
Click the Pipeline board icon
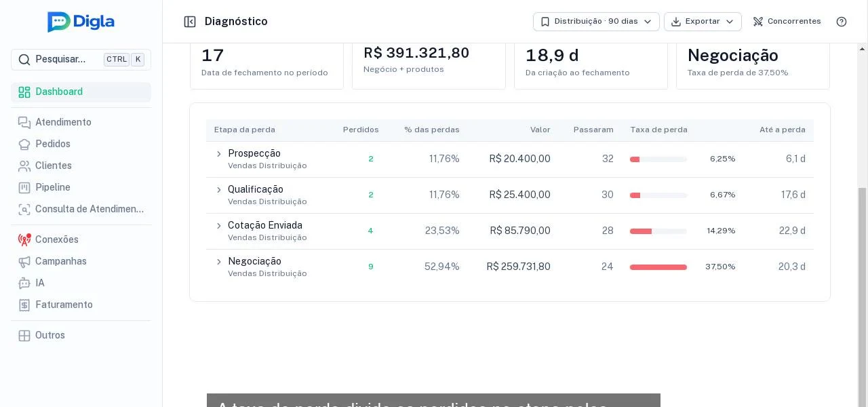click(24, 188)
